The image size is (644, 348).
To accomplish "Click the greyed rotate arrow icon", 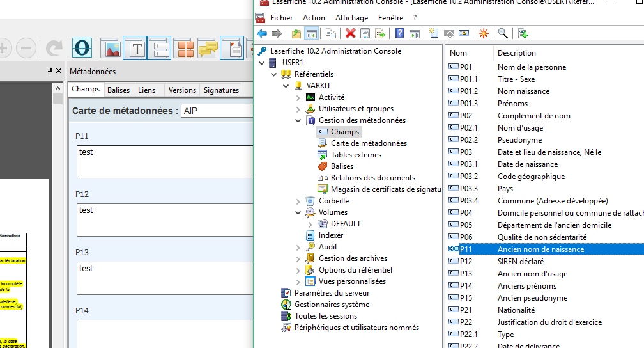I will tap(54, 48).
